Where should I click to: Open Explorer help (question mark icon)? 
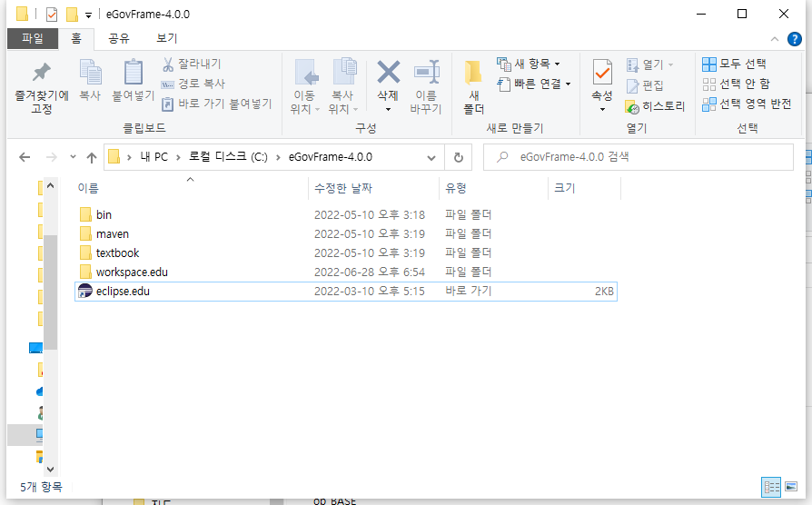(x=794, y=39)
